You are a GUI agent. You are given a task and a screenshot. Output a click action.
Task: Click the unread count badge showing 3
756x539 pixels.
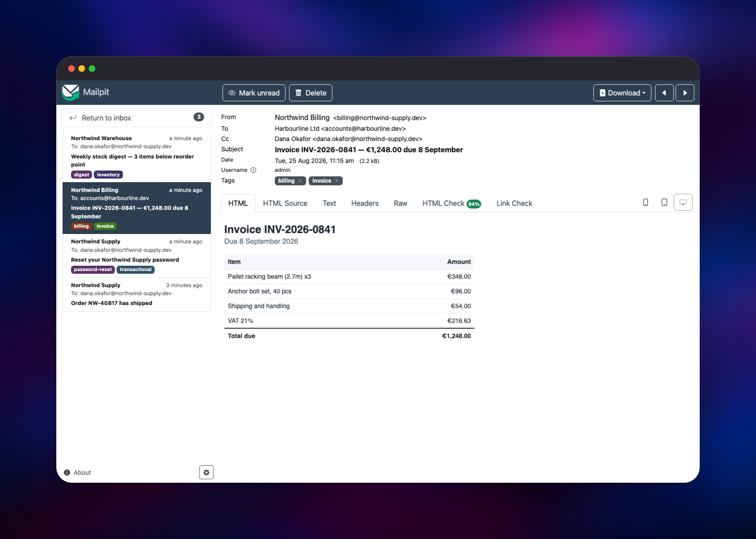click(198, 117)
